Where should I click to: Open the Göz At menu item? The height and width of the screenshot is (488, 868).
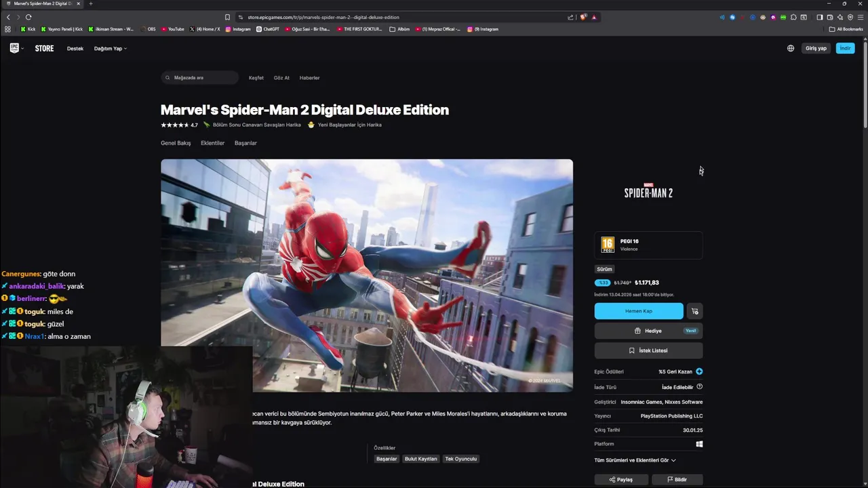point(281,78)
